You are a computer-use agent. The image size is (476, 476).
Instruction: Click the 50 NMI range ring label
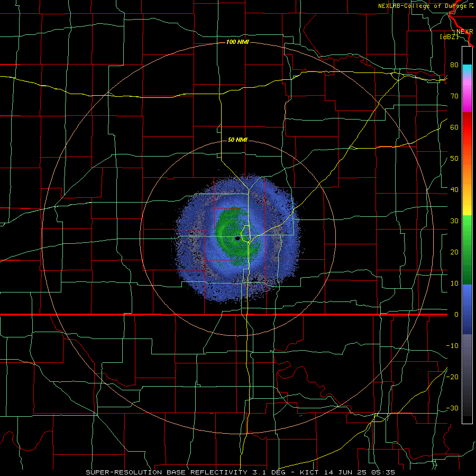(x=237, y=140)
